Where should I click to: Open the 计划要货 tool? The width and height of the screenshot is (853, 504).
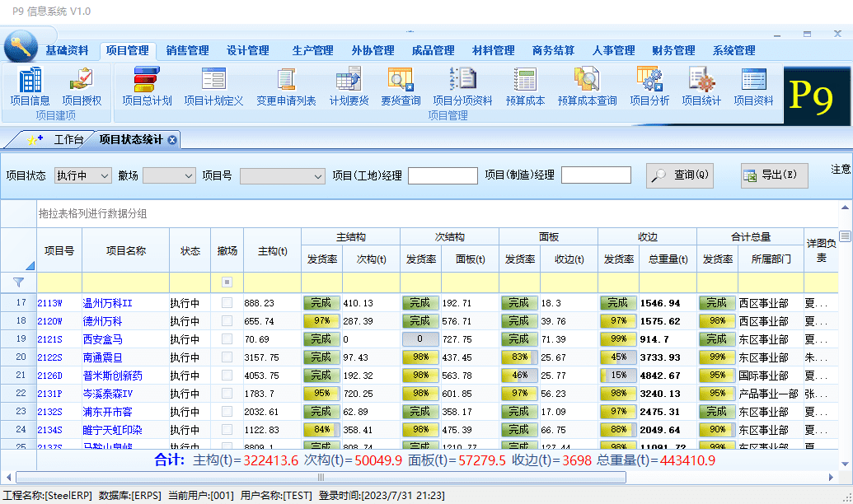tap(349, 86)
